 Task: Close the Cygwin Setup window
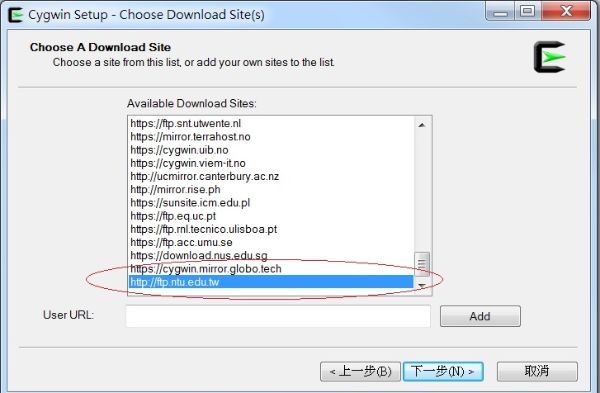[x=566, y=11]
